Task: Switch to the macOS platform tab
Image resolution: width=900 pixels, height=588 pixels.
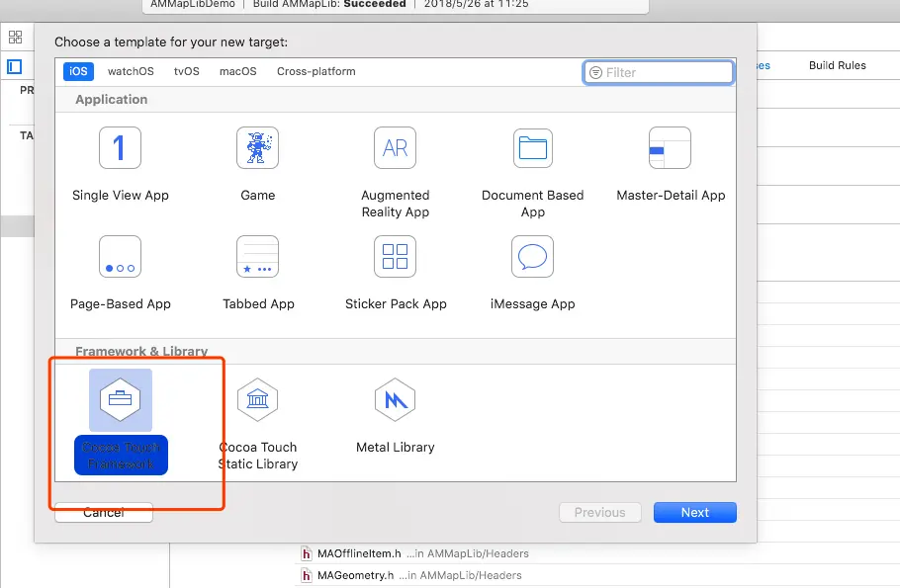Action: click(x=237, y=71)
